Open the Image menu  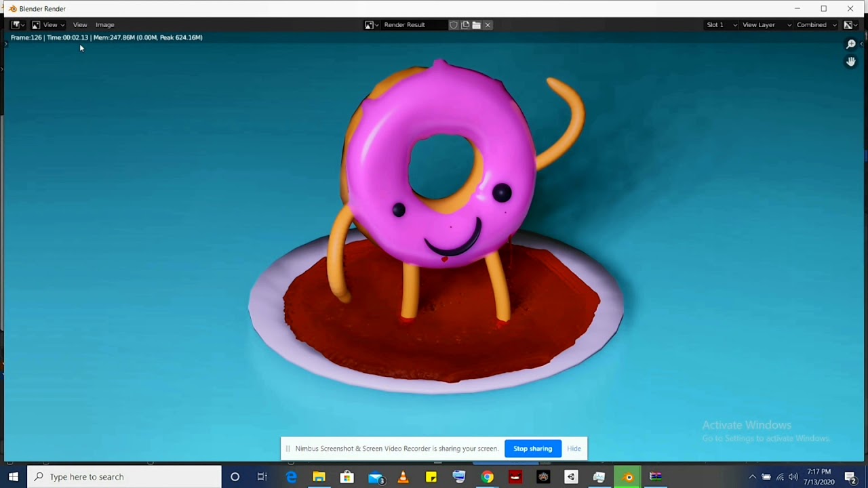pyautogui.click(x=104, y=25)
